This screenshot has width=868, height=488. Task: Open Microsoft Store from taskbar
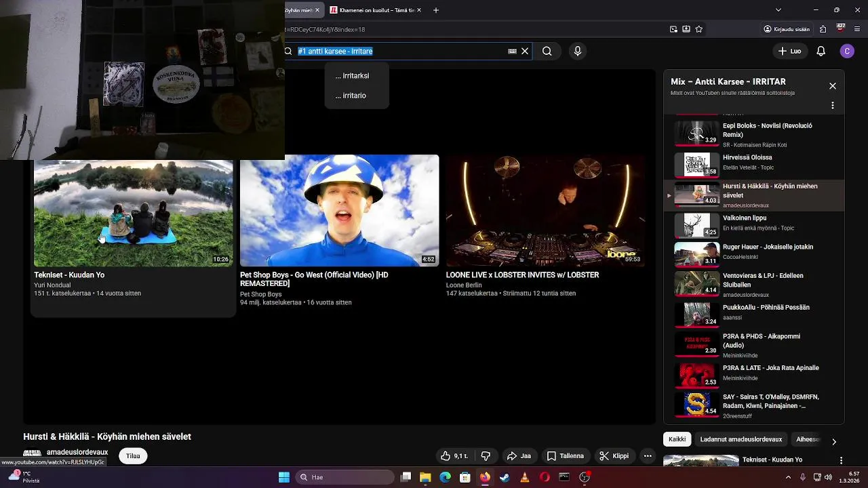click(465, 477)
